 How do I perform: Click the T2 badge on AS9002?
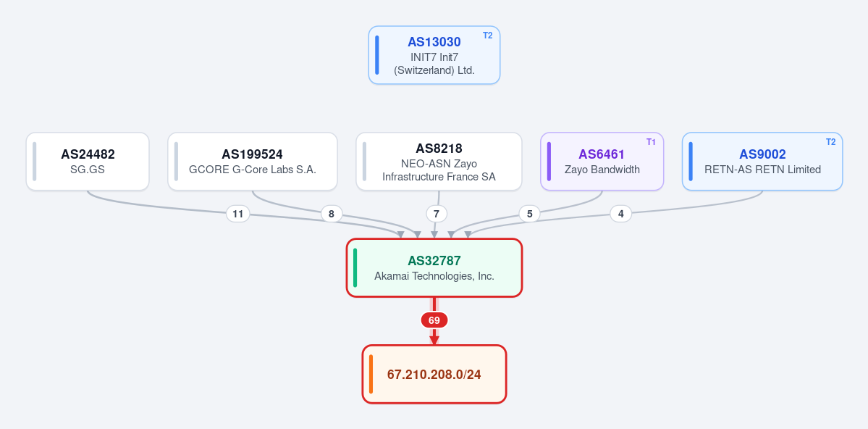pyautogui.click(x=830, y=142)
